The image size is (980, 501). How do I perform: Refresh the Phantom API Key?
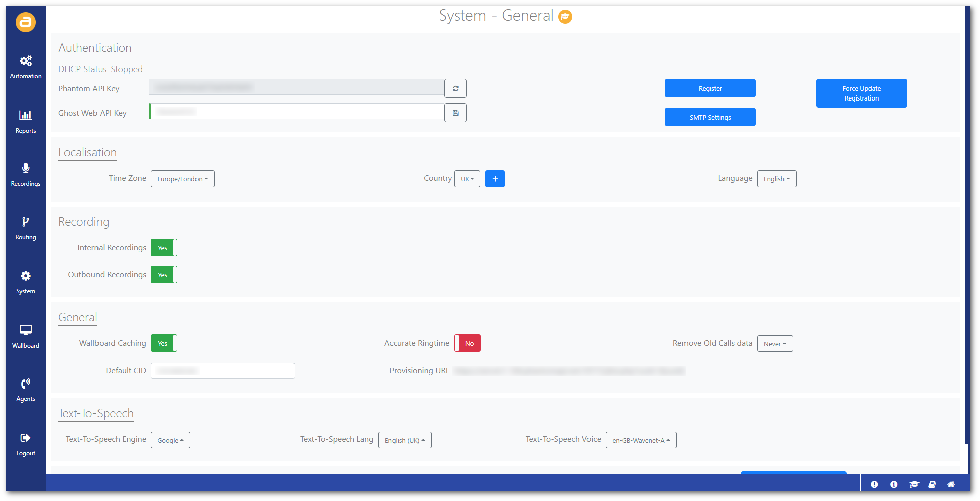(x=455, y=88)
